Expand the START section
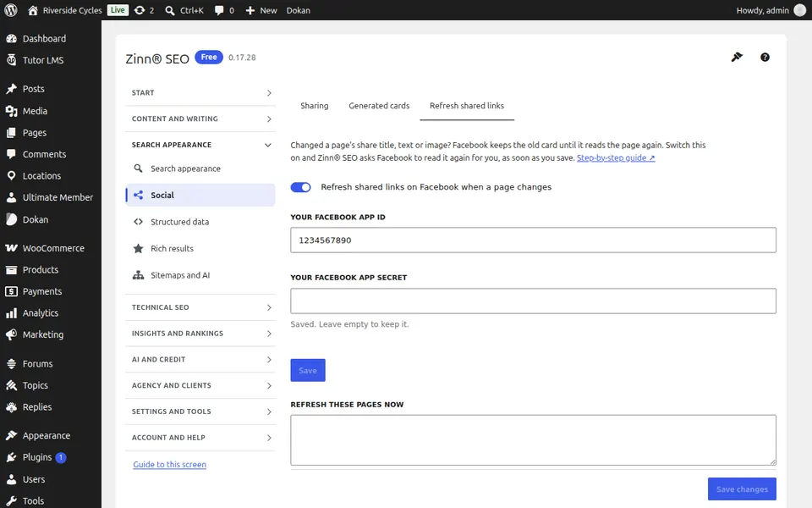The height and width of the screenshot is (508, 812). pyautogui.click(x=200, y=93)
